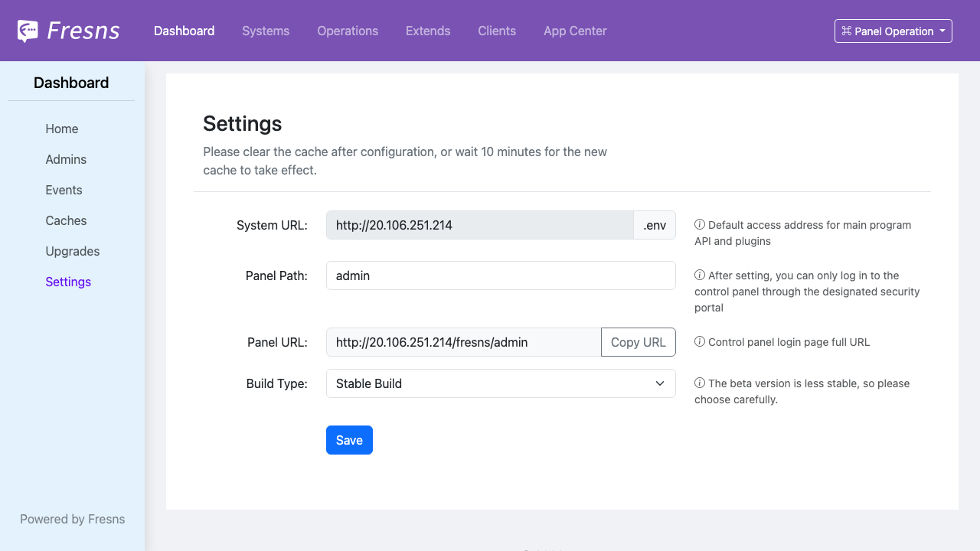Click the 'Please clear the cache' description text
The image size is (980, 551).
[x=405, y=161]
